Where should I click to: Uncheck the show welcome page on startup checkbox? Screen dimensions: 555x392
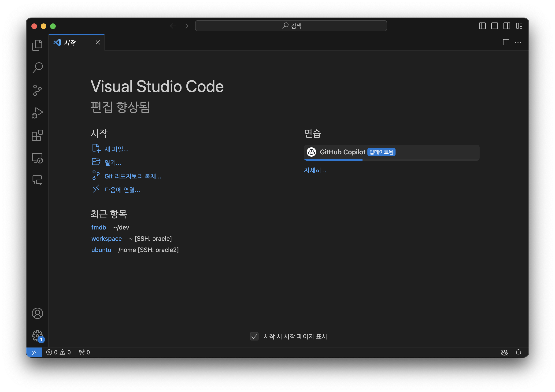pyautogui.click(x=254, y=336)
